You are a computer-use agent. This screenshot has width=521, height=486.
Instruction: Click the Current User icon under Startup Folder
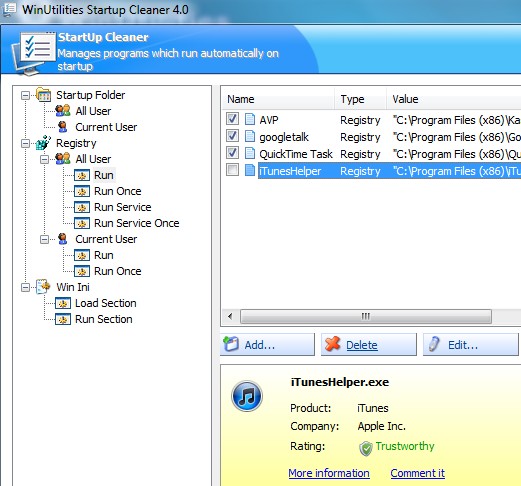click(63, 127)
